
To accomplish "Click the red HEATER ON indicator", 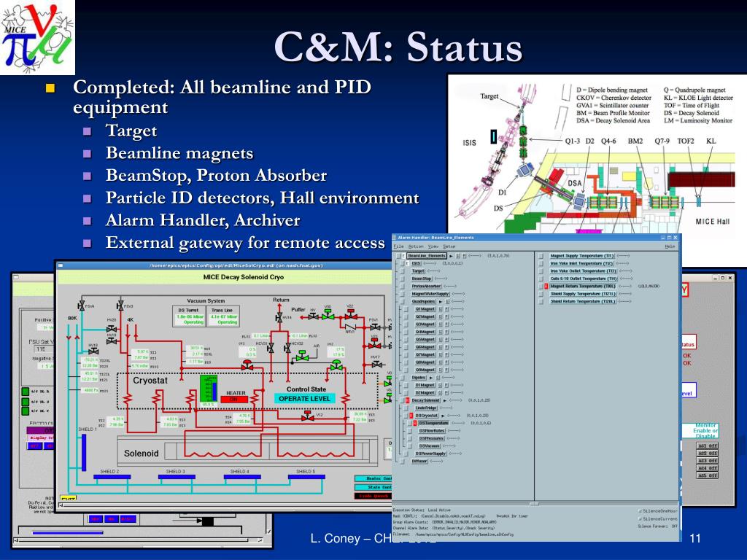I will click(234, 399).
